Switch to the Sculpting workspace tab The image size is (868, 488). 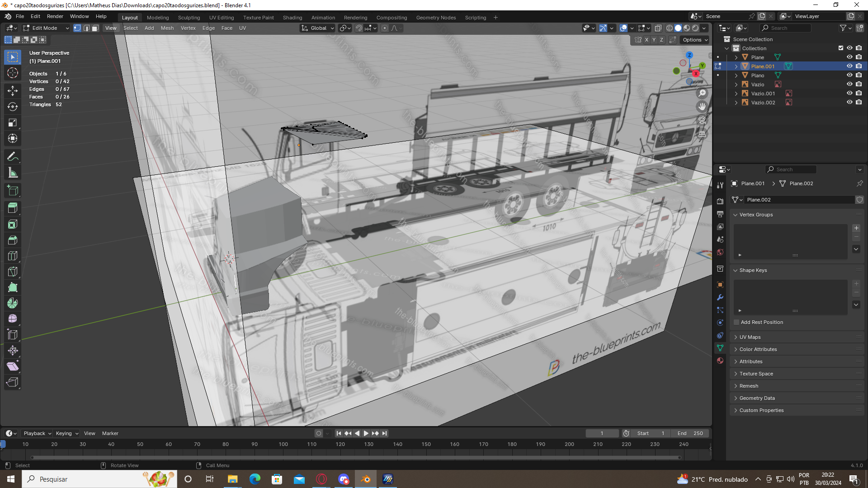[189, 18]
